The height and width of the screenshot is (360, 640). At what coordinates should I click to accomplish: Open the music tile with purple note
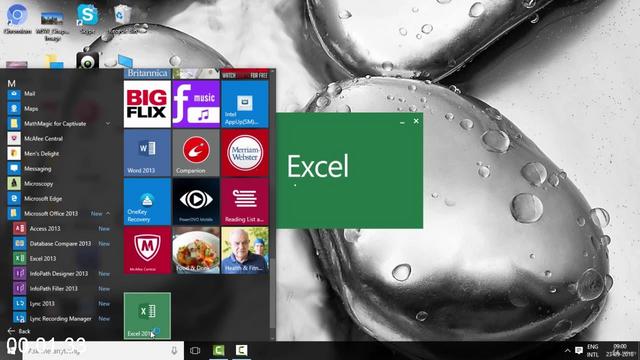196,104
